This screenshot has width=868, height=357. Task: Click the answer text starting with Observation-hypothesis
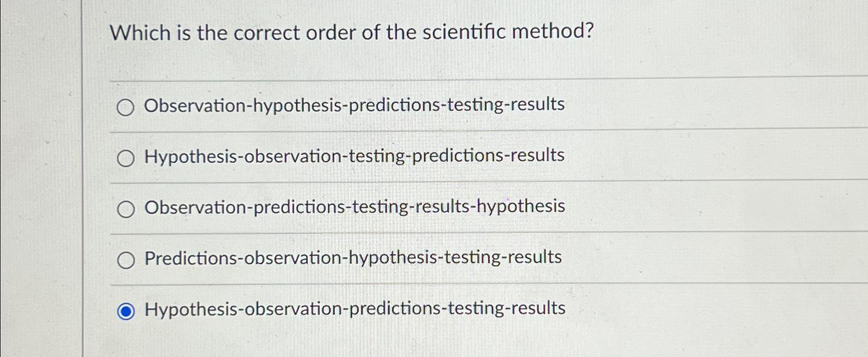coord(354,105)
